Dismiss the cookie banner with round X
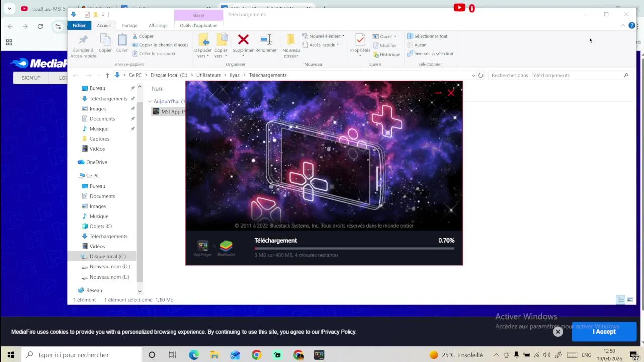This screenshot has width=644, height=362. [x=558, y=332]
